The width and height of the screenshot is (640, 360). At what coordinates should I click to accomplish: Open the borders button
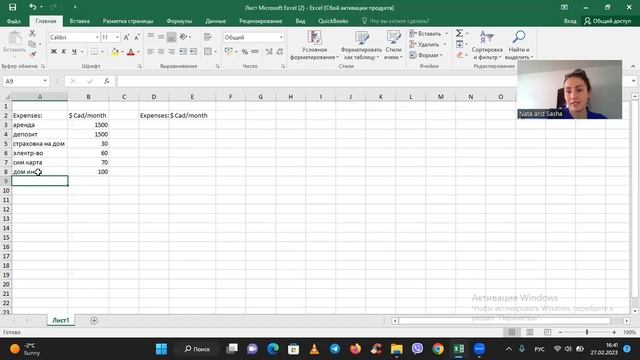[94, 52]
